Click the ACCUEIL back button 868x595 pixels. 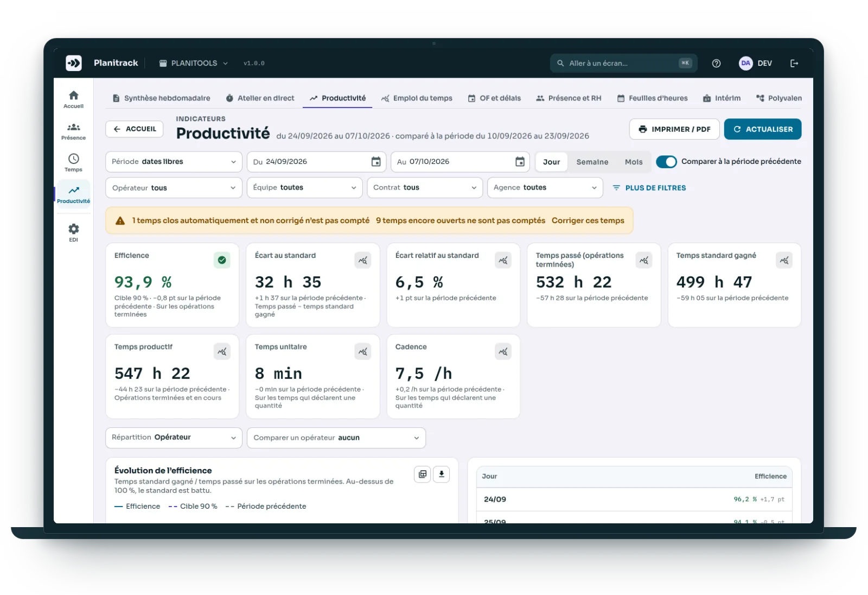(x=135, y=129)
